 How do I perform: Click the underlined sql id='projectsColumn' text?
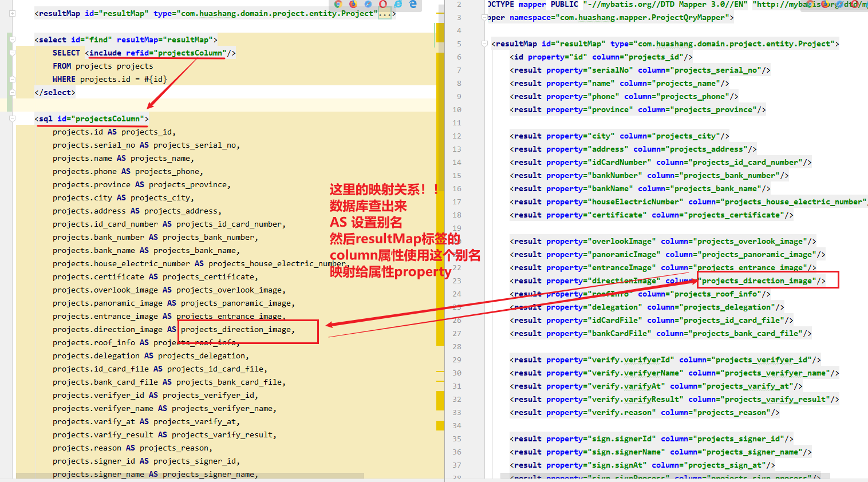[92, 118]
